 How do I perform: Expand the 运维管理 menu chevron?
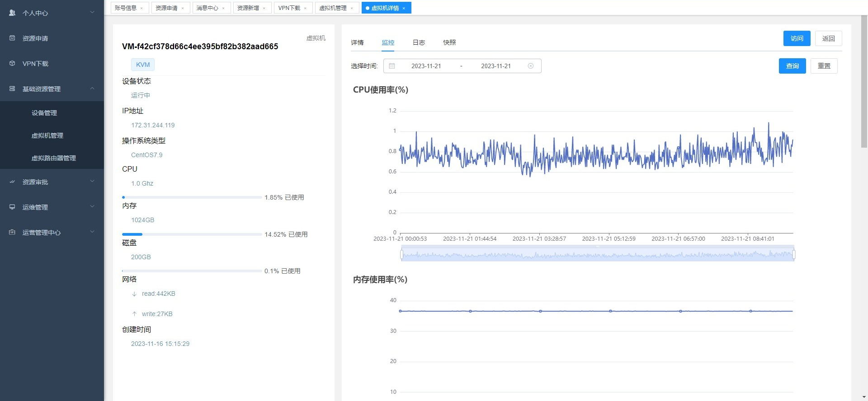click(x=92, y=206)
